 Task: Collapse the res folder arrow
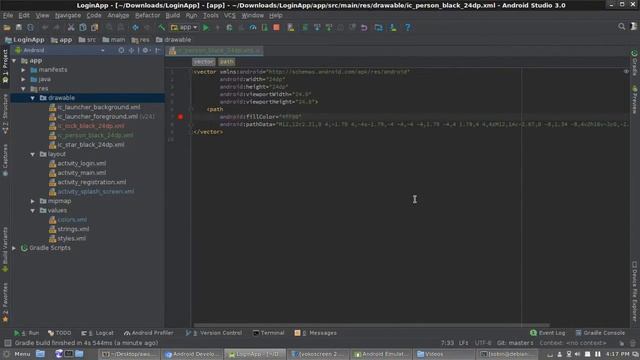24,89
